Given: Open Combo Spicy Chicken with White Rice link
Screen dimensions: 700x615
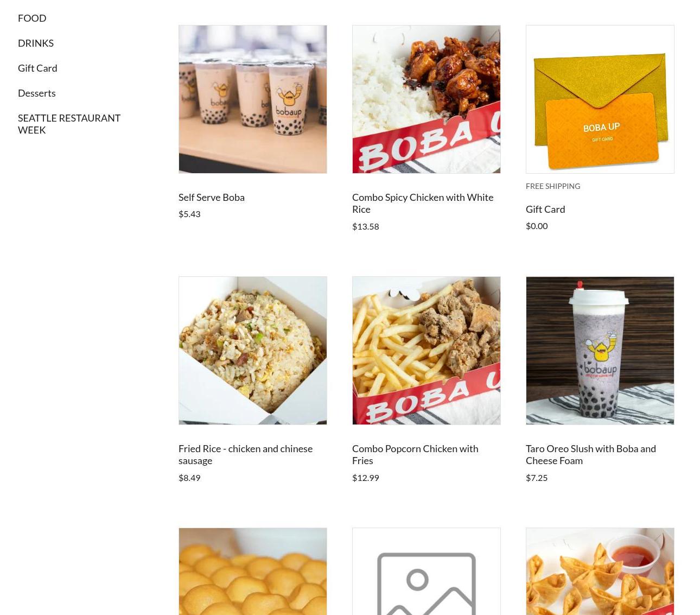Looking at the screenshot, I should (423, 203).
